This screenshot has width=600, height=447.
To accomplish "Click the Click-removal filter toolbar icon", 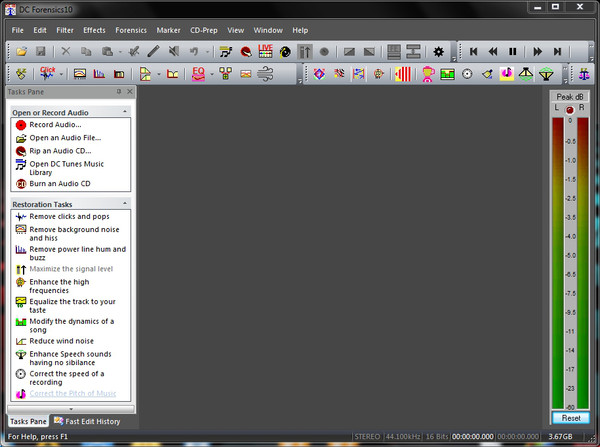I will (47, 74).
